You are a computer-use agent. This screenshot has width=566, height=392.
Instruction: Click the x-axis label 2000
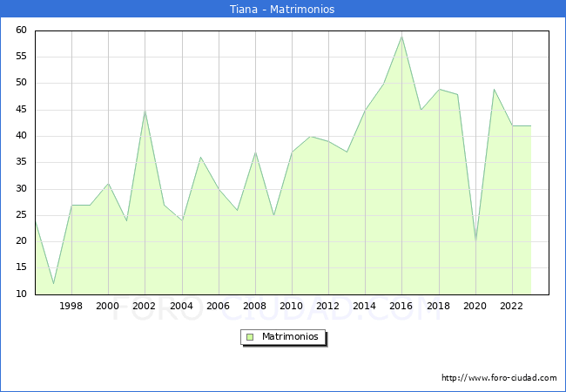[107, 306]
